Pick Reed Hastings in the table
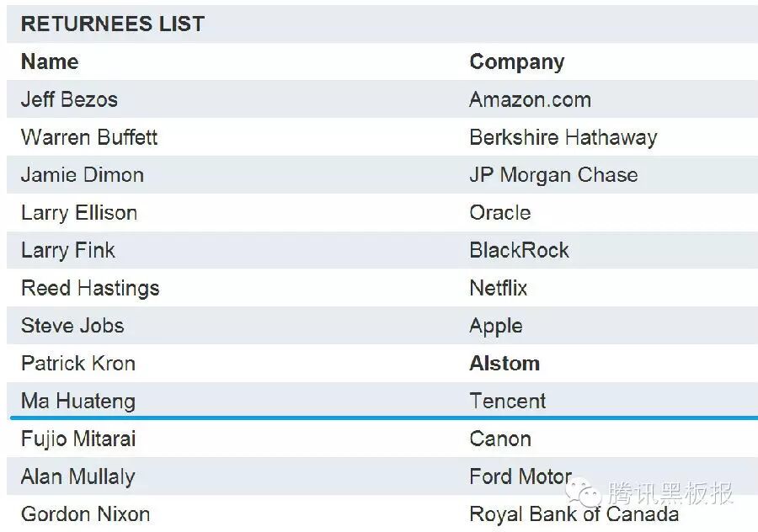The width and height of the screenshot is (758, 532). 90,288
